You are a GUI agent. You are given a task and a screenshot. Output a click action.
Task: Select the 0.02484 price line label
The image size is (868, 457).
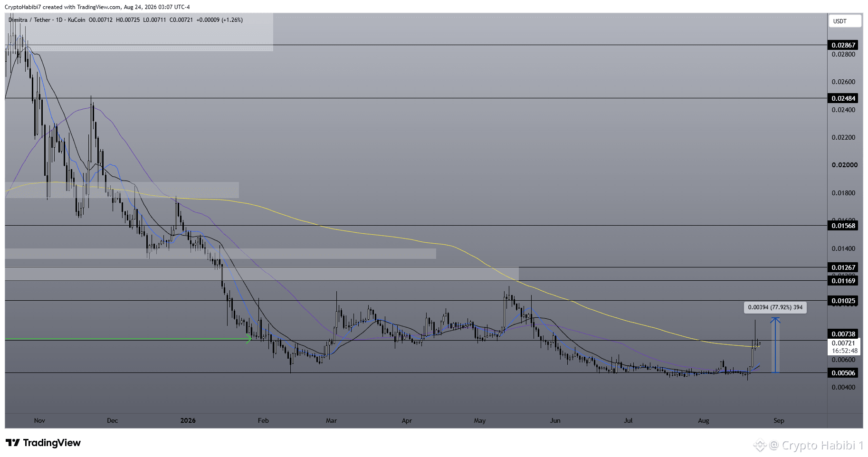844,98
